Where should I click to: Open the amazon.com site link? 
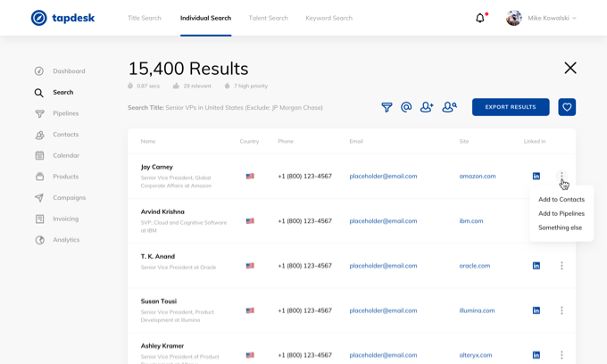[x=478, y=176]
